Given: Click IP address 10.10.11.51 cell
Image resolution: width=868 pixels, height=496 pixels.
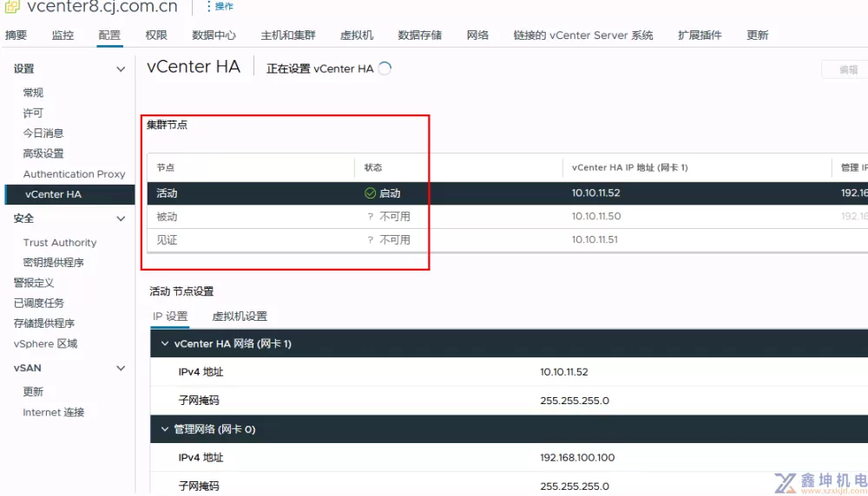Looking at the screenshot, I should [595, 239].
